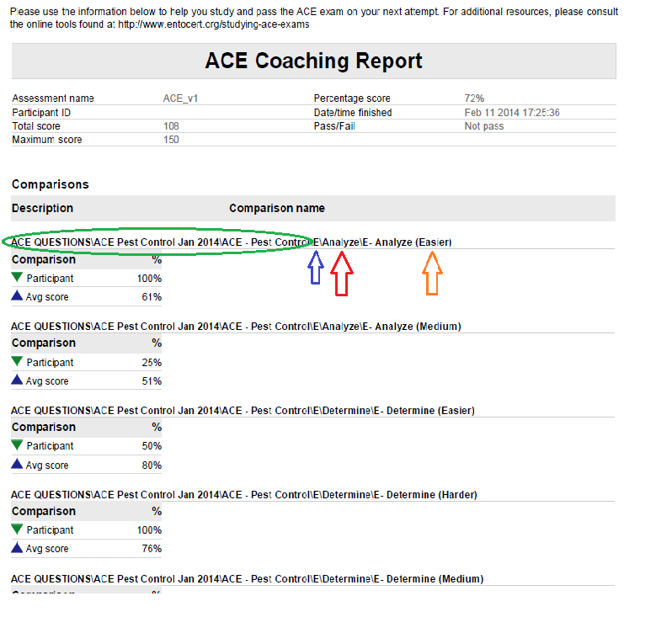
Task: Select the Determine (Easier) comparison heading
Action: tap(243, 411)
